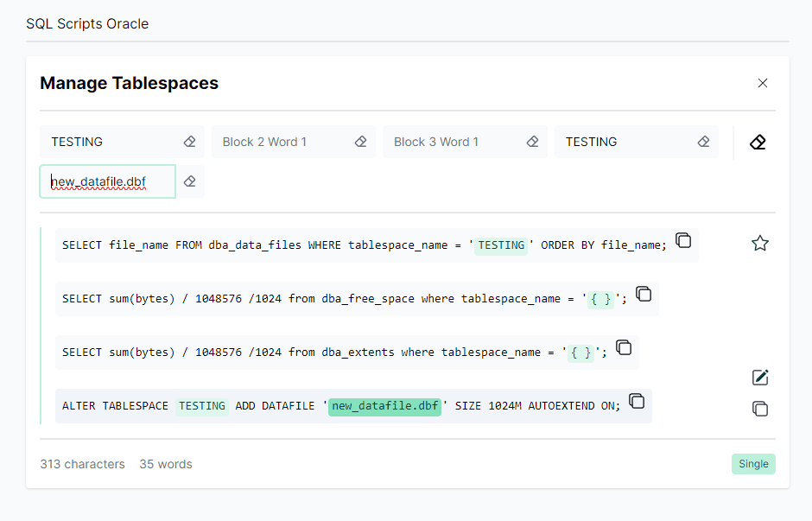Copy the ALTER TABLESPACE statement
This screenshot has width=812, height=521.
pyautogui.click(x=637, y=401)
